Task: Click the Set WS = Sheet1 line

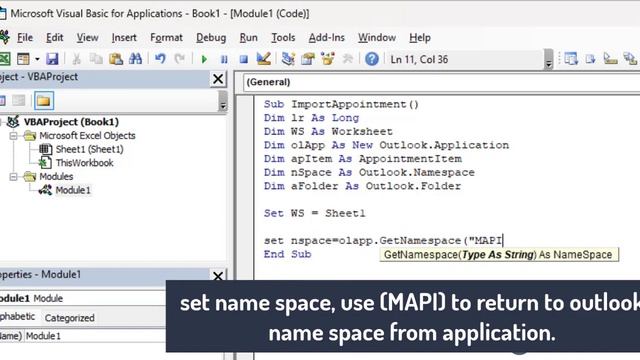Action: pos(314,213)
